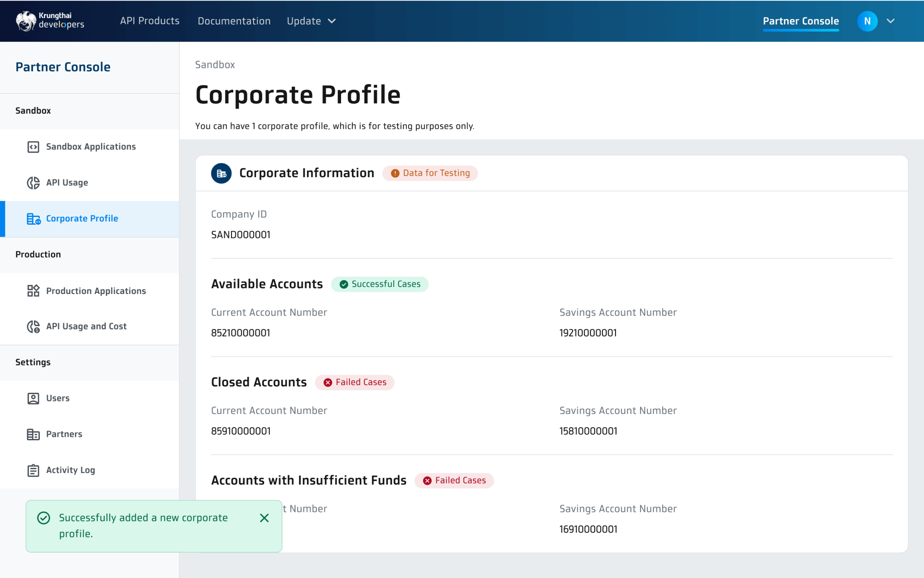Image resolution: width=924 pixels, height=578 pixels.
Task: Click the Data for Testing badge
Action: tap(430, 173)
